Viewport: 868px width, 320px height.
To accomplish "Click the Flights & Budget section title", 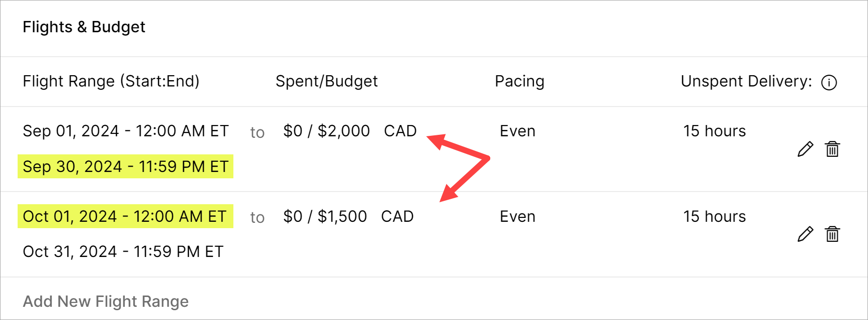I will (84, 27).
